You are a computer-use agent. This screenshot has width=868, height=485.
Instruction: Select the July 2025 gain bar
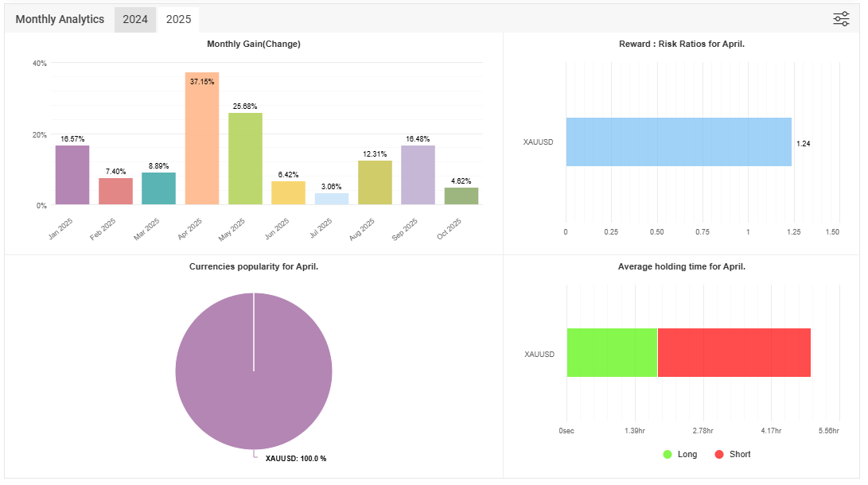[x=331, y=199]
